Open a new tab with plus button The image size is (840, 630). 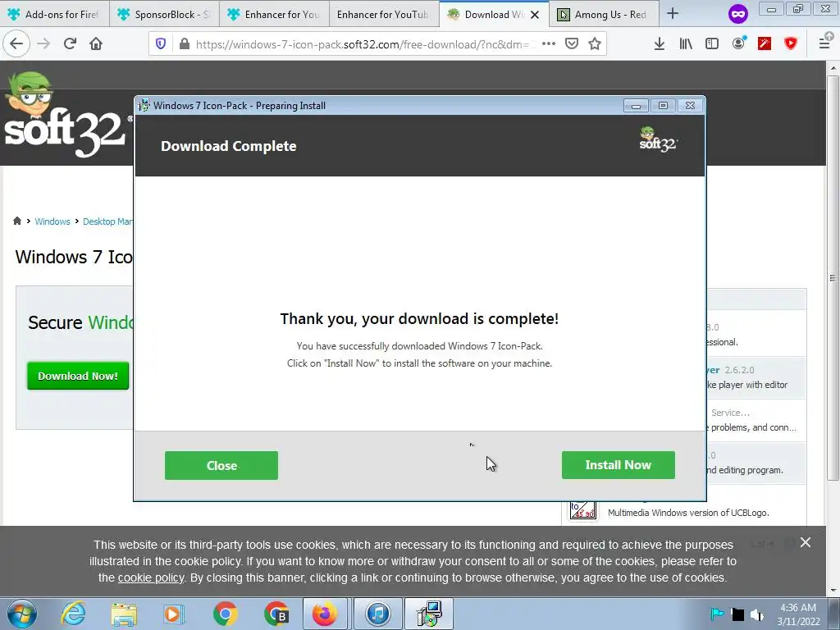(x=673, y=14)
